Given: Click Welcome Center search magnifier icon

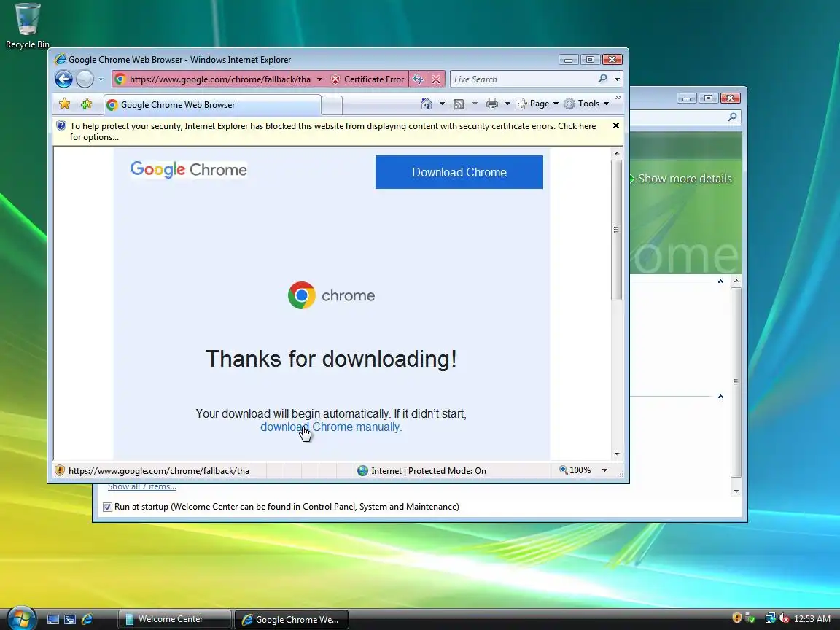Looking at the screenshot, I should coord(732,117).
